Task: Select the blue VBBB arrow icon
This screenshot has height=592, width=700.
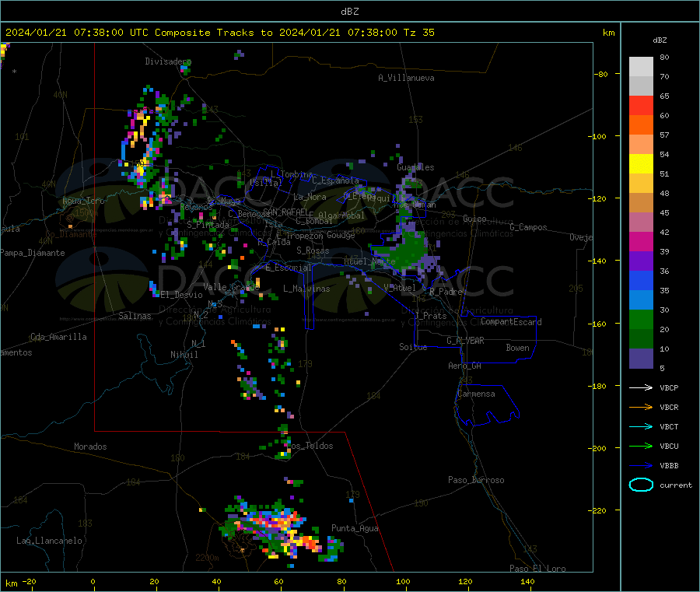Action: [x=641, y=465]
